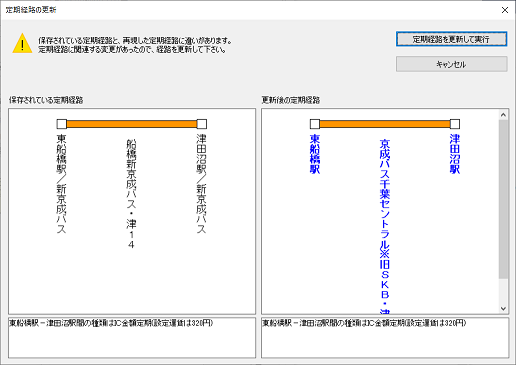Click orange route bar in updated route panel
The image size is (516, 365).
385,124
